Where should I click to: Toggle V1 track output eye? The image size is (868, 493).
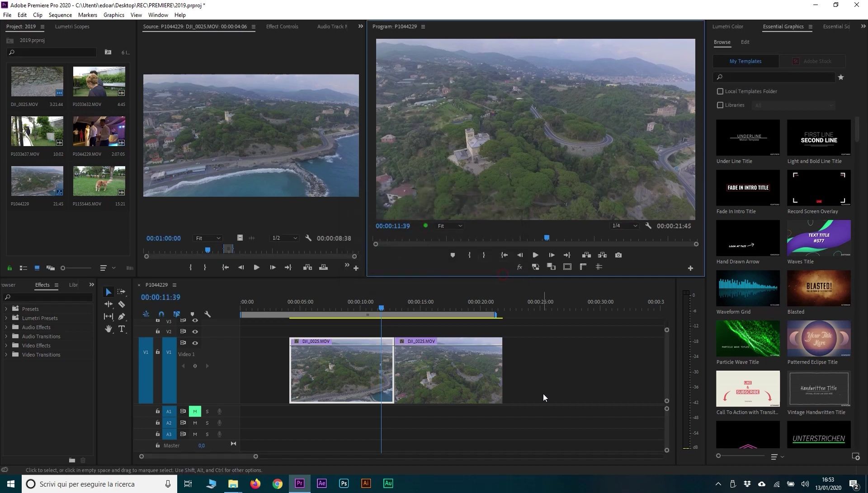(195, 343)
